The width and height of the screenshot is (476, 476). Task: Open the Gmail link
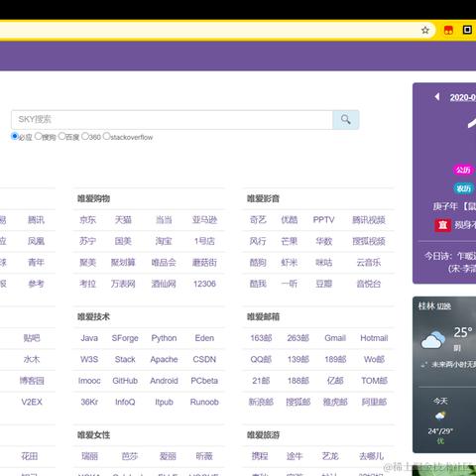pos(335,338)
